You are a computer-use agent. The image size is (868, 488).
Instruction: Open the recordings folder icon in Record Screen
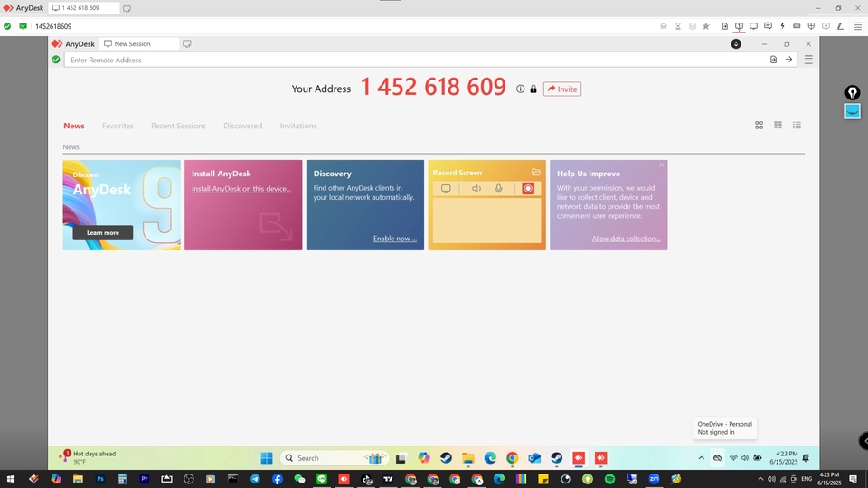coord(536,172)
